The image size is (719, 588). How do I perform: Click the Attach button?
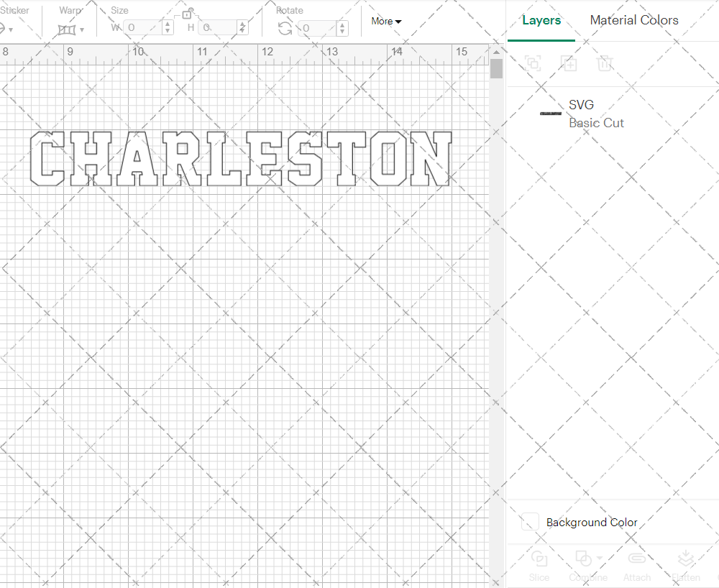point(637,566)
